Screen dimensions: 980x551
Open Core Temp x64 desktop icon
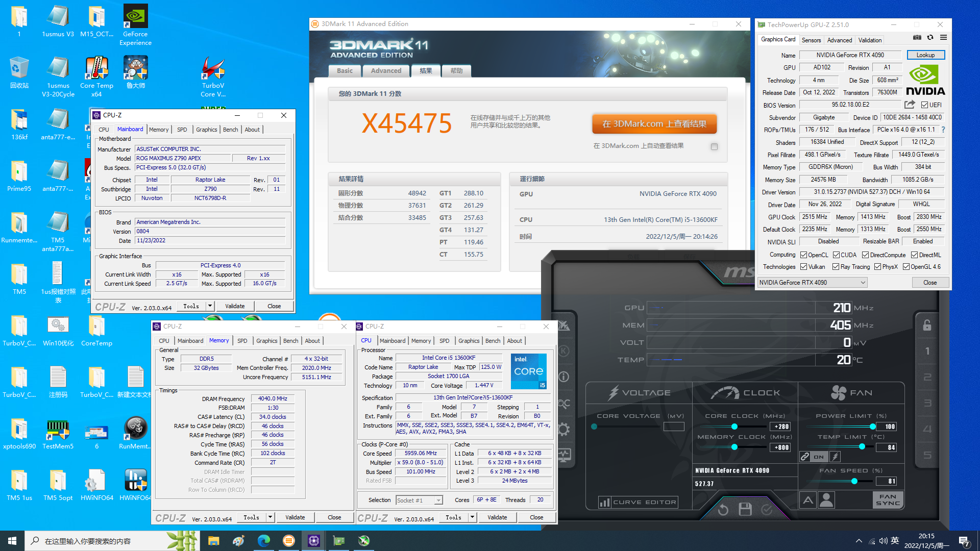point(96,76)
